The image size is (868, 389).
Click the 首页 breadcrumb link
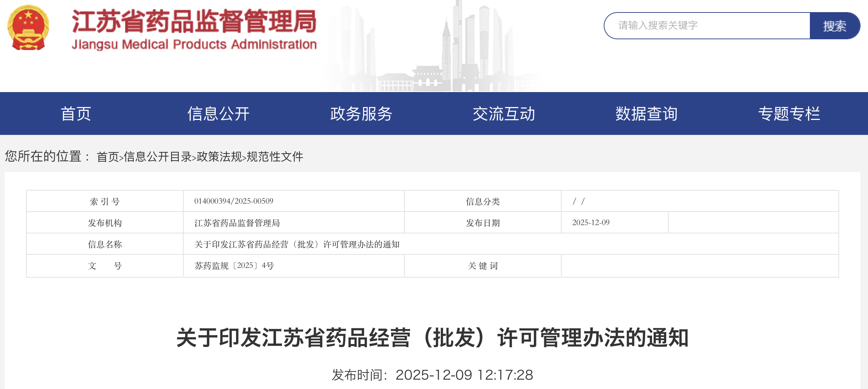pyautogui.click(x=107, y=157)
